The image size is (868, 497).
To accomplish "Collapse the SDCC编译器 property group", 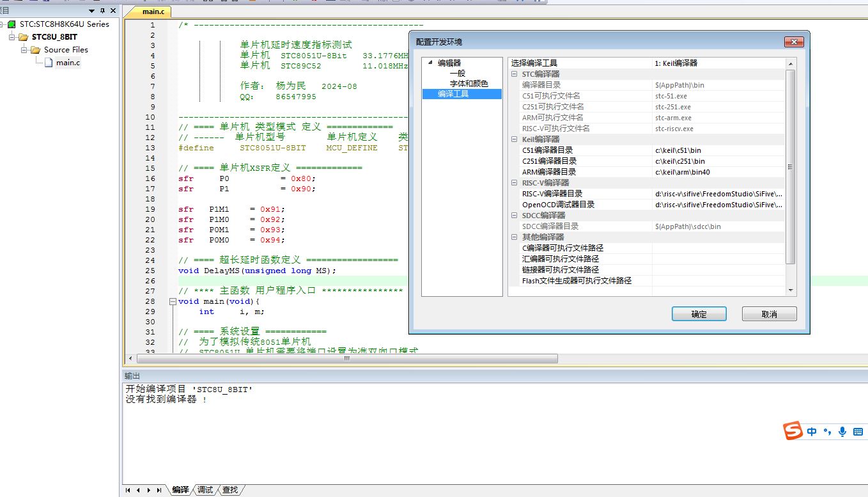I will (x=515, y=216).
